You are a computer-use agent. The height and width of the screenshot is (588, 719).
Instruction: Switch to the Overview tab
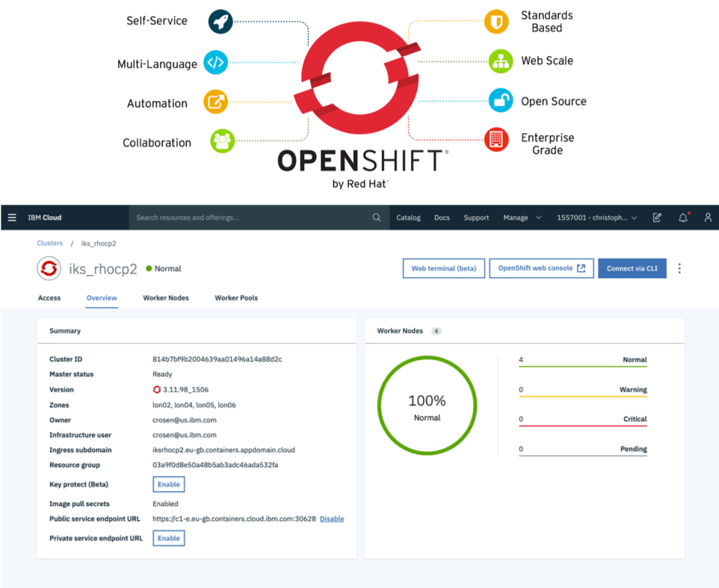102,298
